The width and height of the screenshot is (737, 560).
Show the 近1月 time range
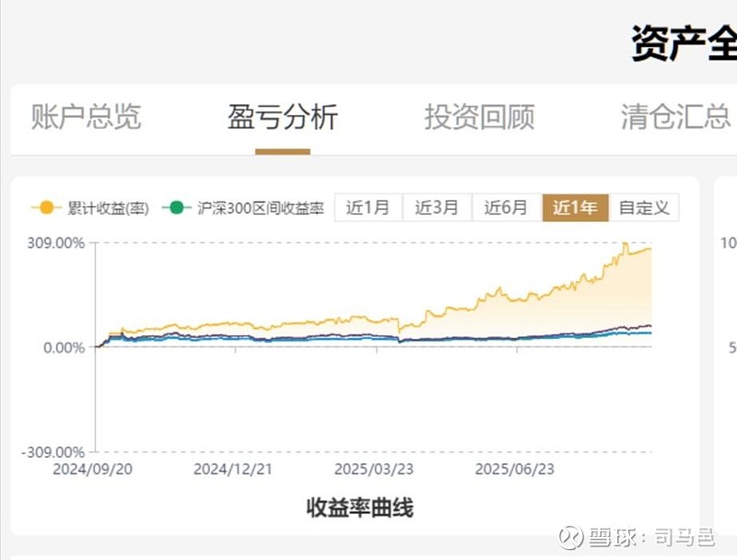(368, 208)
